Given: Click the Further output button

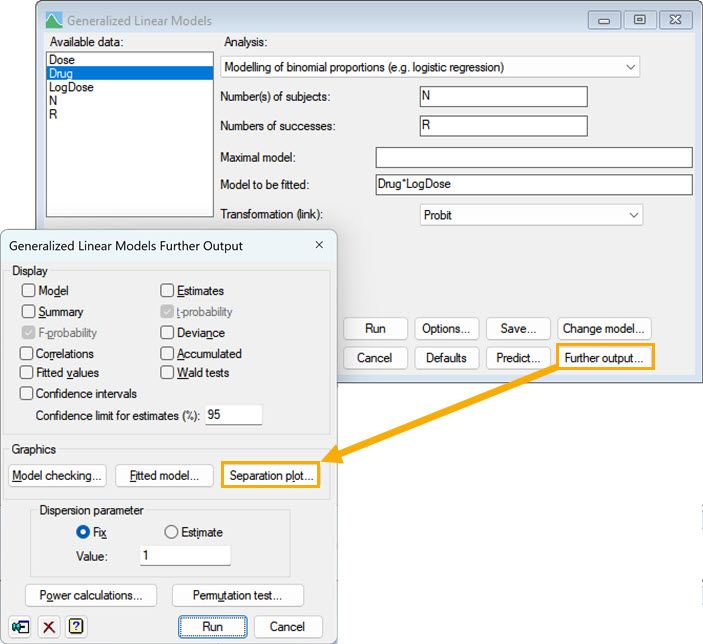Looking at the screenshot, I should [x=605, y=357].
